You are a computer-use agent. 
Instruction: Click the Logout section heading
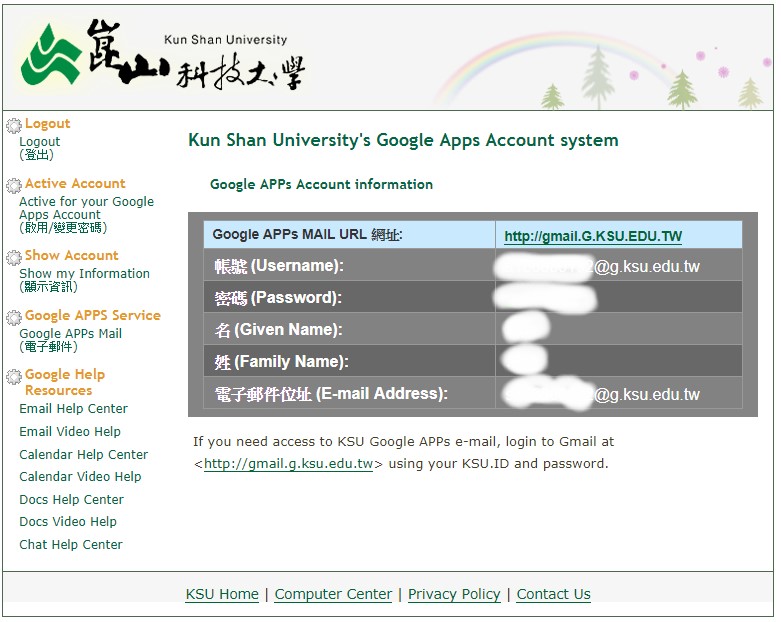pos(47,124)
